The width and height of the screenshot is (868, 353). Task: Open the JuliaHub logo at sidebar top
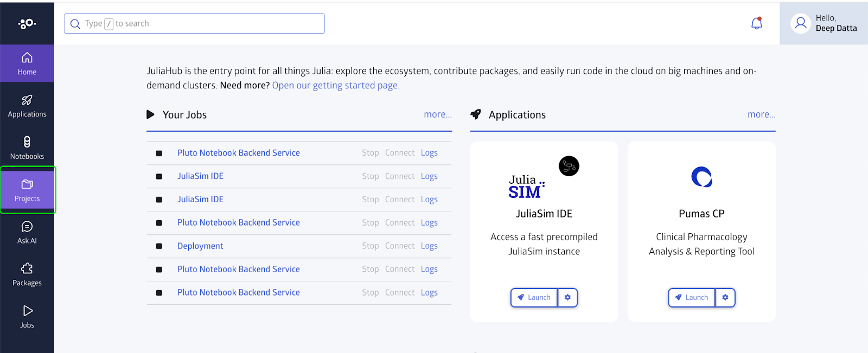(x=27, y=23)
